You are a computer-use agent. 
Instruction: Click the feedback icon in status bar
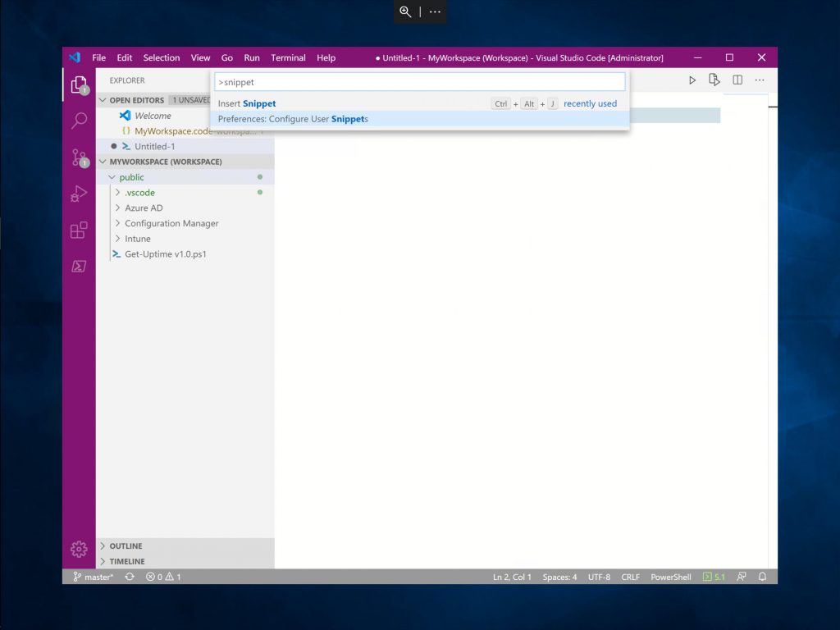click(x=742, y=577)
